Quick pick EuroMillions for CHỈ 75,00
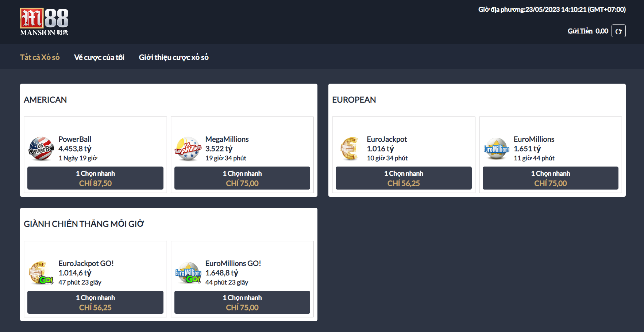644x332 pixels. coord(551,178)
